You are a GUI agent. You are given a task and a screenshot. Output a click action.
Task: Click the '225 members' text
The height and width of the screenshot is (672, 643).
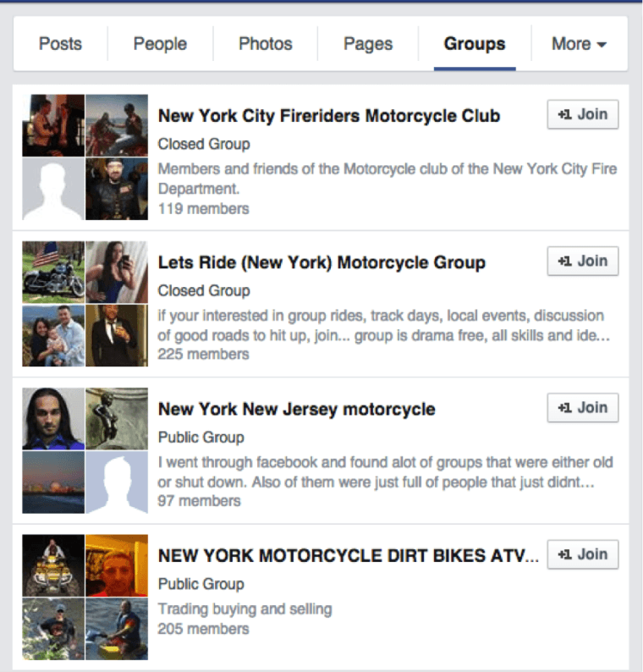point(204,354)
